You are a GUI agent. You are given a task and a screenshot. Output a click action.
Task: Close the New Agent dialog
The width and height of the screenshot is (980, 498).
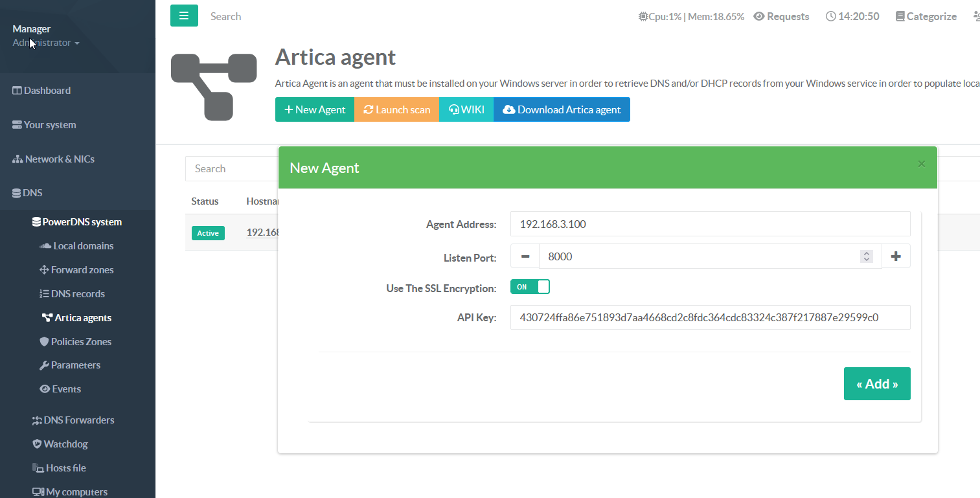(x=921, y=164)
